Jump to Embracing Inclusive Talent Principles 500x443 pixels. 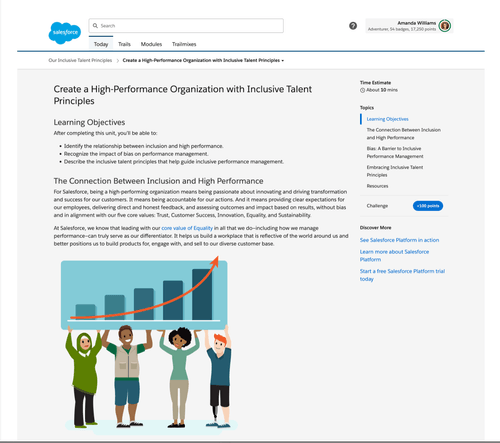tap(395, 171)
